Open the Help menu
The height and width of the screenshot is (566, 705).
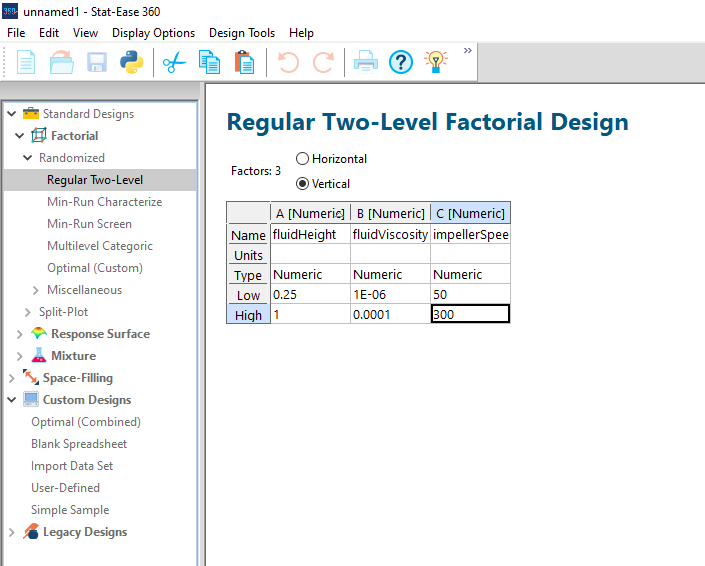coord(301,33)
